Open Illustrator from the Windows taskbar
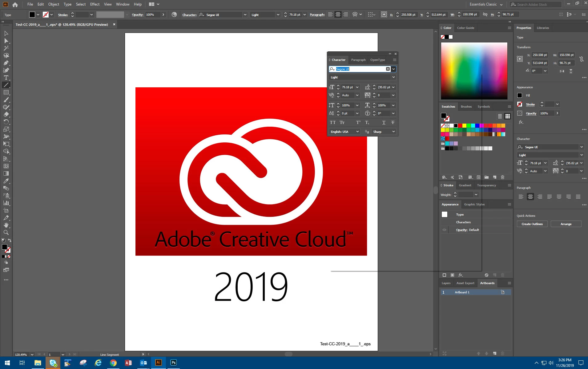This screenshot has height=369, width=588. click(x=158, y=363)
